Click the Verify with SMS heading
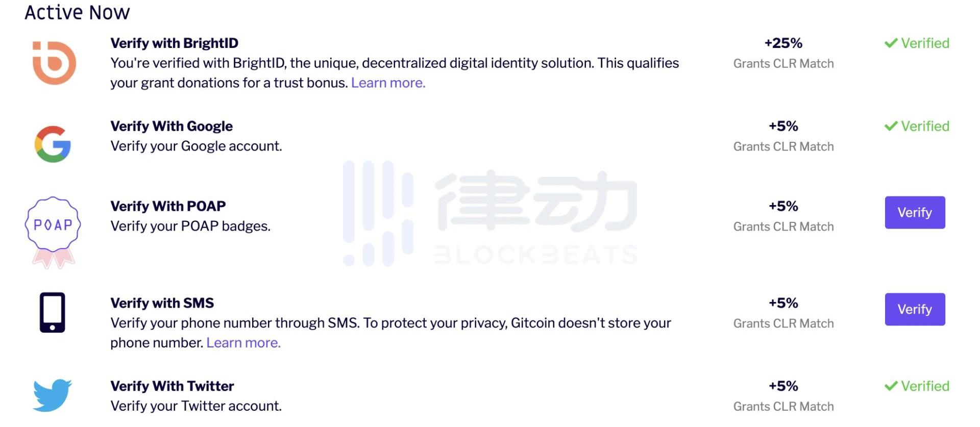This screenshot has width=980, height=427. [x=162, y=303]
